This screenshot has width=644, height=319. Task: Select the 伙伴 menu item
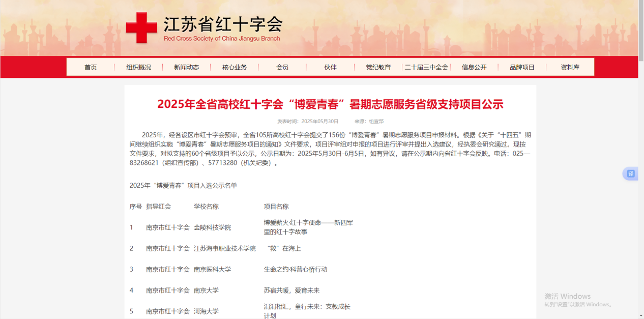[330, 67]
